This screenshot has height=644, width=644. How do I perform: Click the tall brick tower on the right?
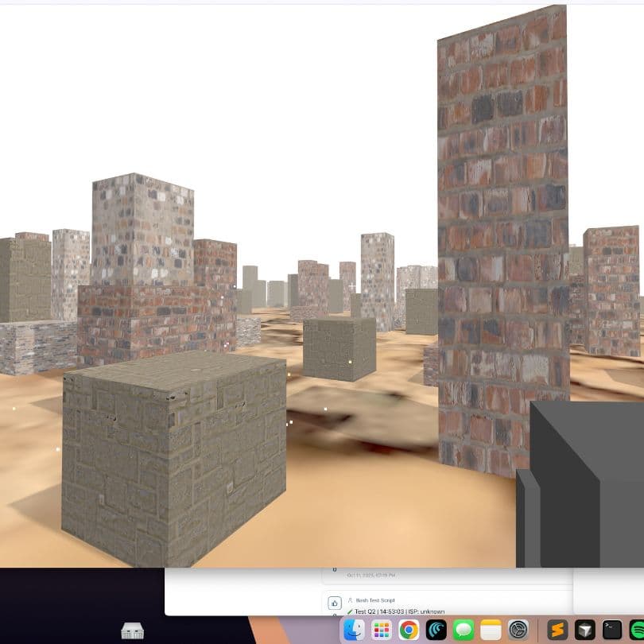(501, 239)
